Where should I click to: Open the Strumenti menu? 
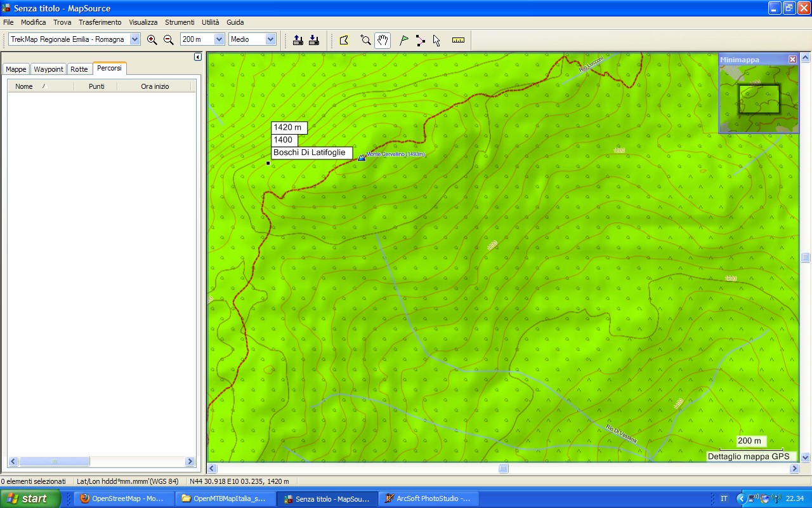[180, 22]
